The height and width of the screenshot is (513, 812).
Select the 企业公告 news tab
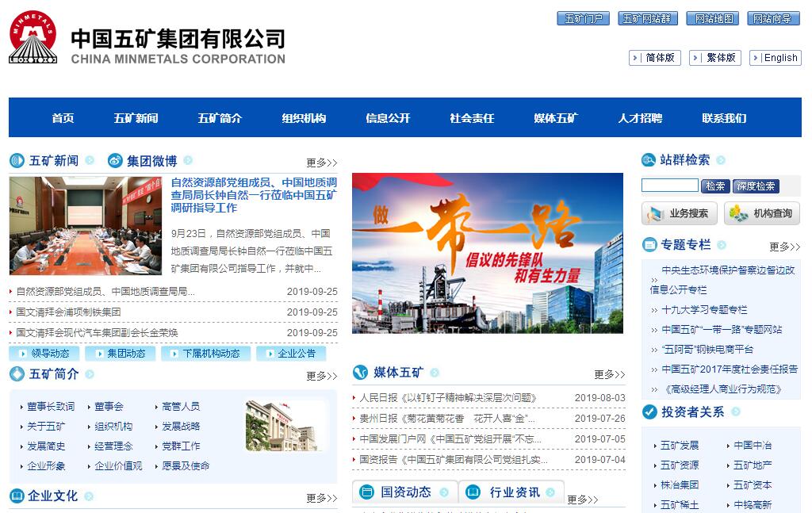[x=291, y=354]
